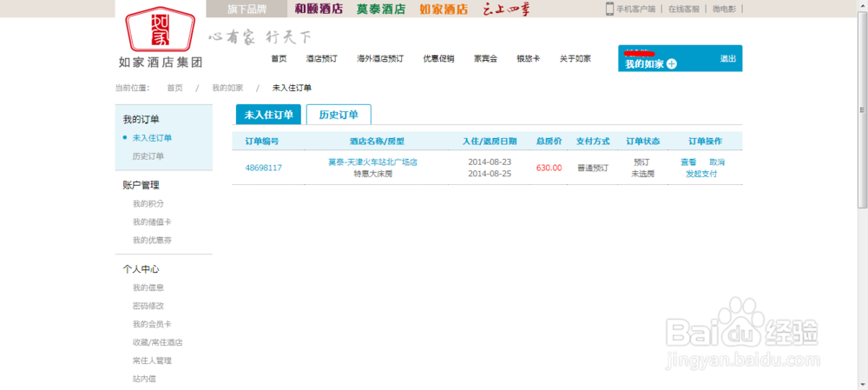Switch to the 历史订单 tab
The height and width of the screenshot is (390, 868).
(339, 115)
